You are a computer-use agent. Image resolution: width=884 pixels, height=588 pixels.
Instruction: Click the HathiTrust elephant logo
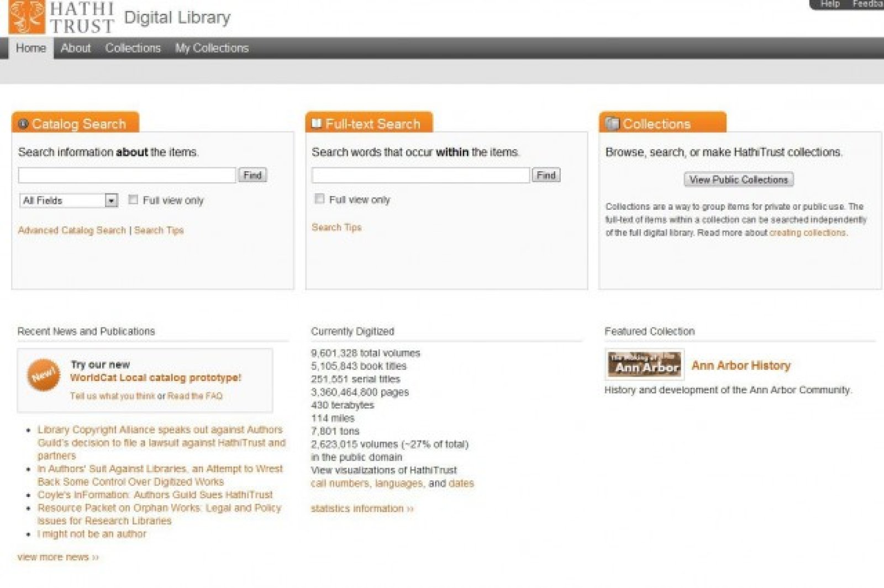click(x=27, y=17)
